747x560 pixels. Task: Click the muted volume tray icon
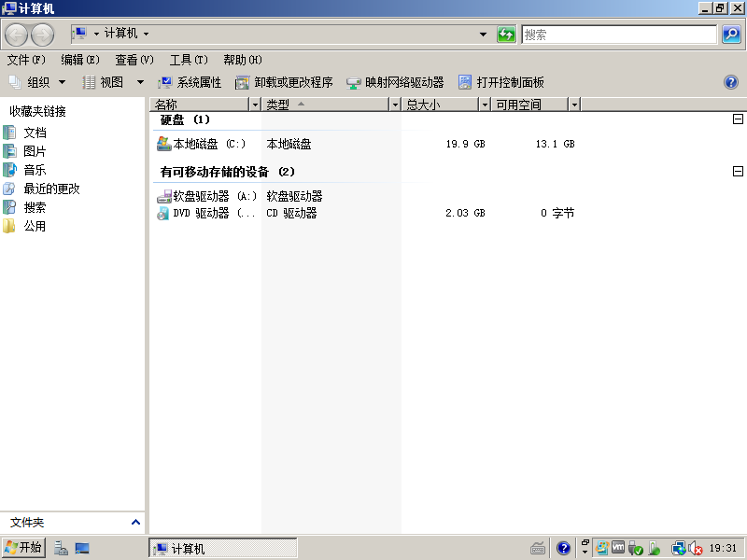tap(696, 549)
